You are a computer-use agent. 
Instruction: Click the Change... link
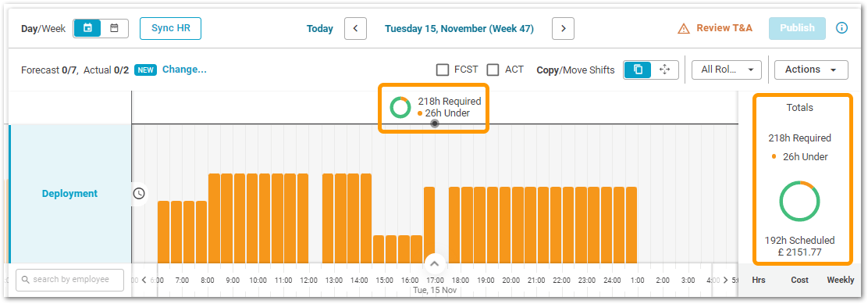[184, 70]
